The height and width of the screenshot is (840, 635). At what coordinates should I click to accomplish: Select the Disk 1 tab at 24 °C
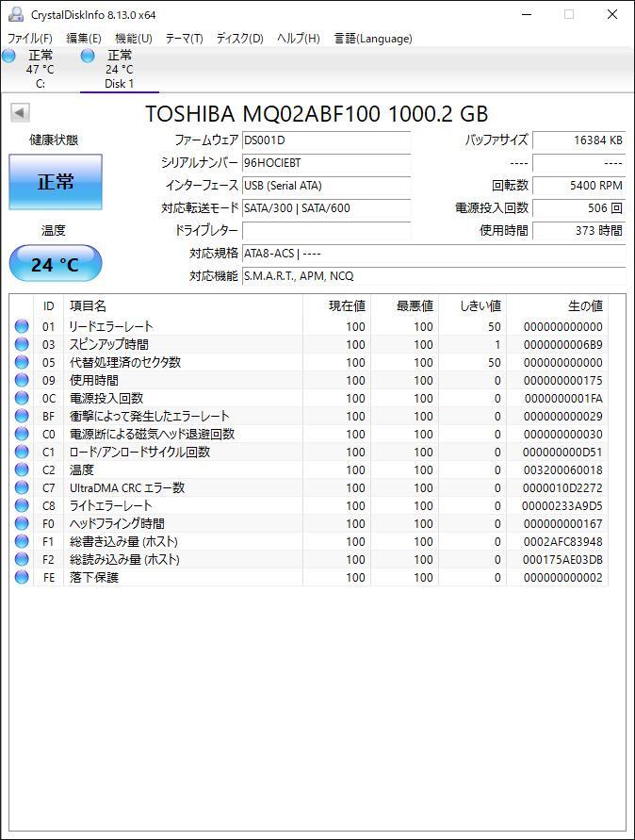point(119,69)
